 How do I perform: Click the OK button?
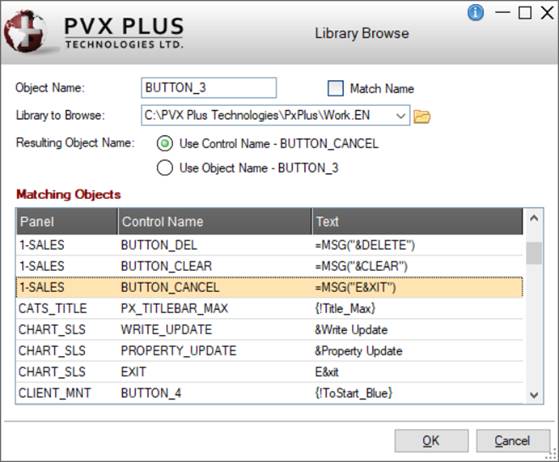(x=431, y=441)
